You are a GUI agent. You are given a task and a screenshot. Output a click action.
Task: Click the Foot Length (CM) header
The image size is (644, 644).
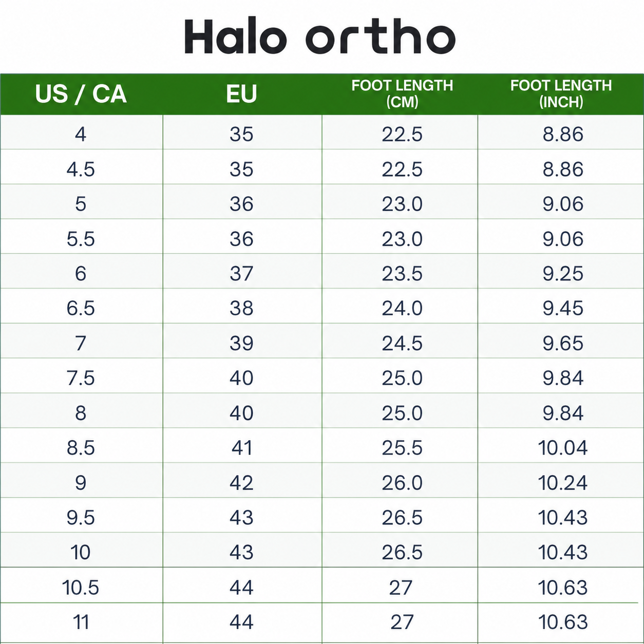pos(402,94)
